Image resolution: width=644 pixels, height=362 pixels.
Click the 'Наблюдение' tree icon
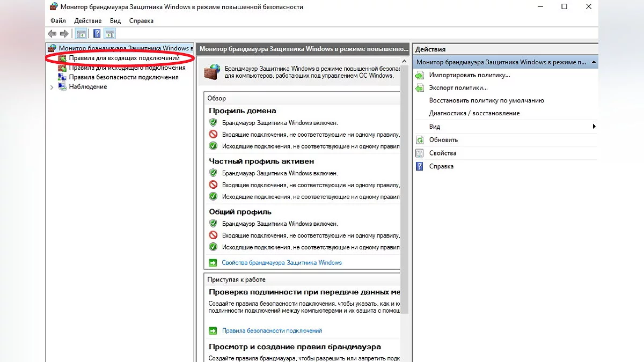[x=63, y=87]
